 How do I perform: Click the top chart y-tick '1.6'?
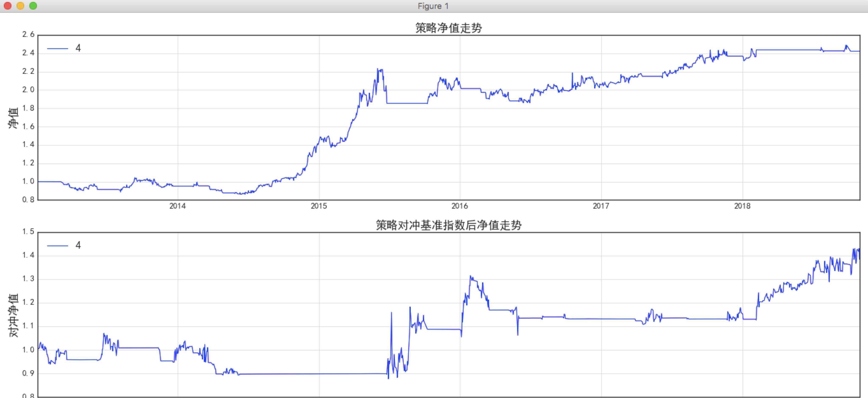point(28,127)
